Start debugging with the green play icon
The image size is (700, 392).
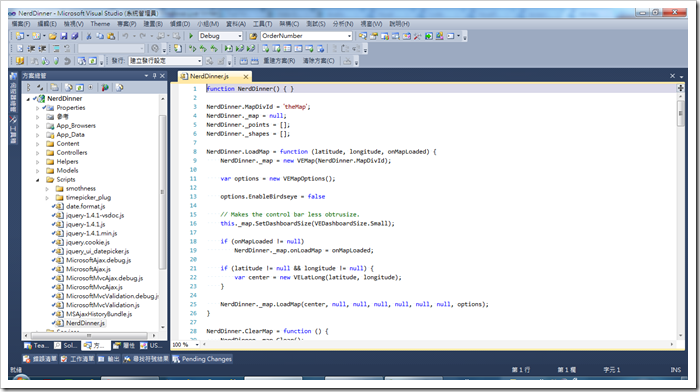coord(191,36)
